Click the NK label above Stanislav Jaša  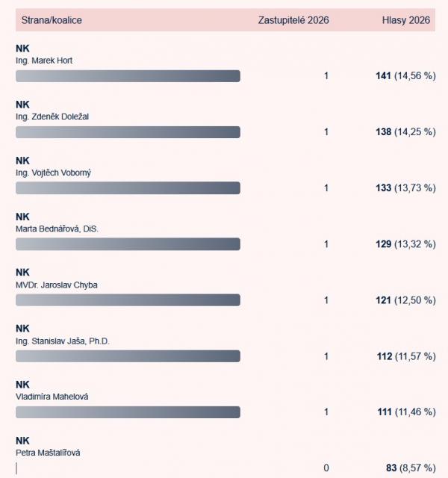click(x=22, y=329)
